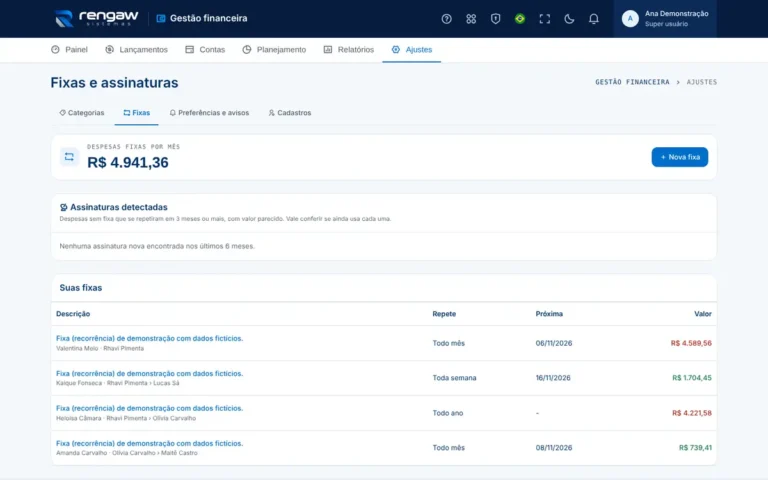Viewport: 768px width, 480px height.
Task: Click the shield security icon
Action: click(x=495, y=19)
